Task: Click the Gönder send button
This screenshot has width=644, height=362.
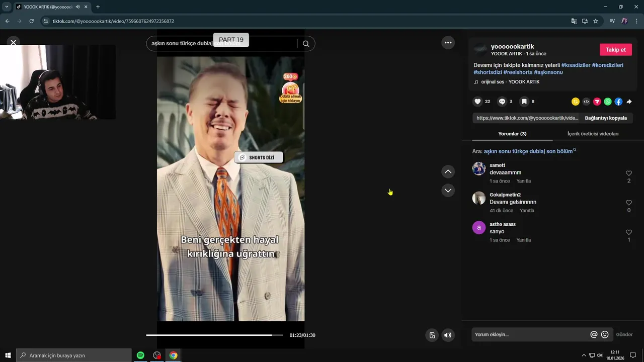Action: tap(624, 334)
